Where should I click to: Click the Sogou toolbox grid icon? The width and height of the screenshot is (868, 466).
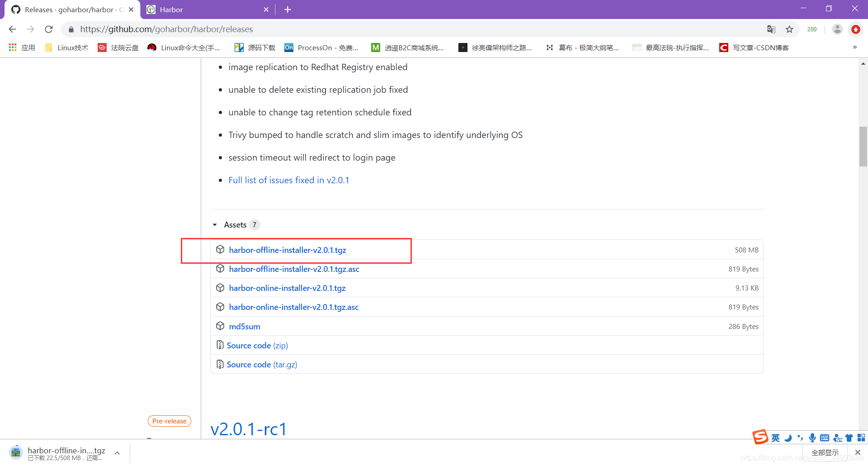point(861,438)
